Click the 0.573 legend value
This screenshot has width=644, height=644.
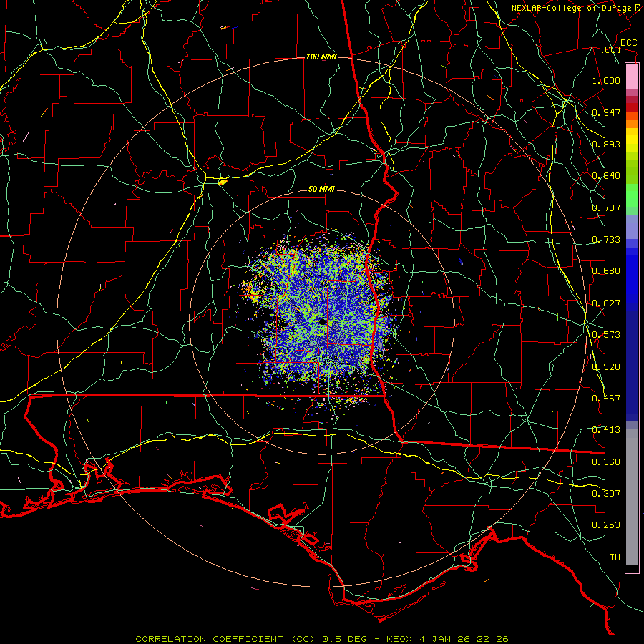(x=606, y=335)
